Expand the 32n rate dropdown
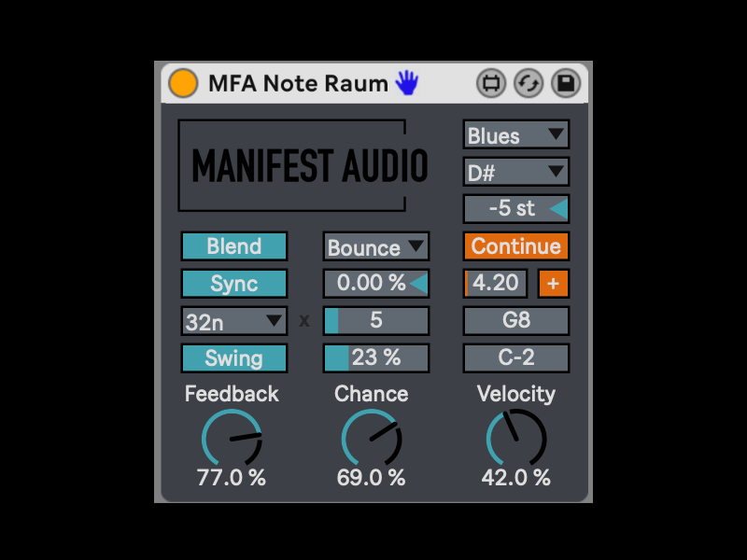 click(233, 322)
